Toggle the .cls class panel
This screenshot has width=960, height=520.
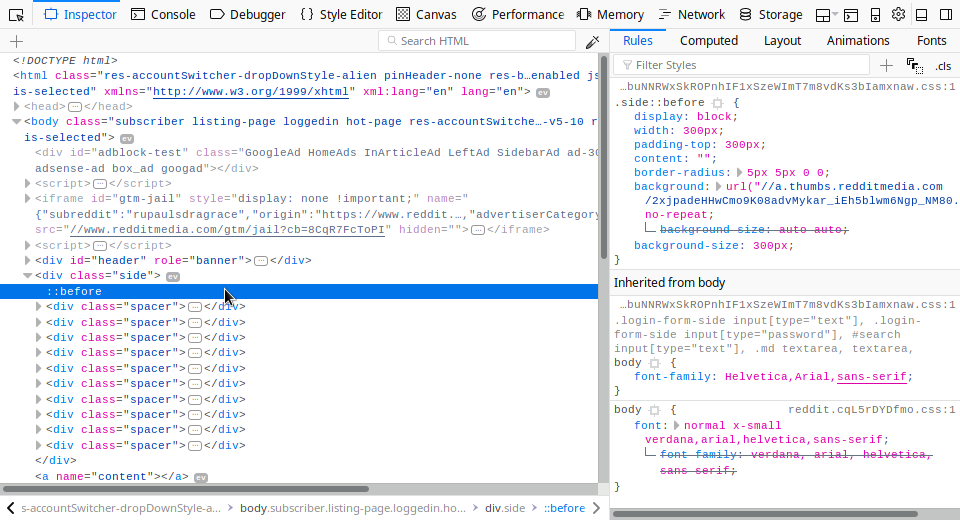pos(942,65)
